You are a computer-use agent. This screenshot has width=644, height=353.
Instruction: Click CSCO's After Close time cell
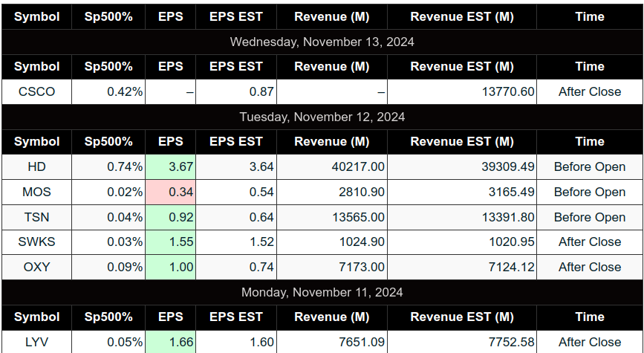589,91
